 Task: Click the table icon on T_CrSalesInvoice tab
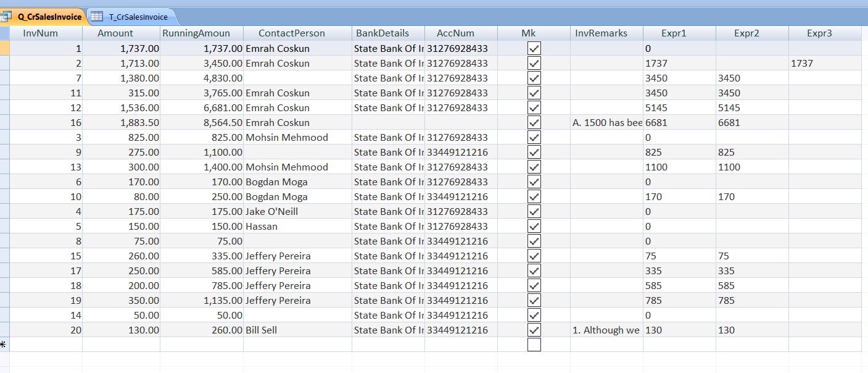pyautogui.click(x=97, y=17)
